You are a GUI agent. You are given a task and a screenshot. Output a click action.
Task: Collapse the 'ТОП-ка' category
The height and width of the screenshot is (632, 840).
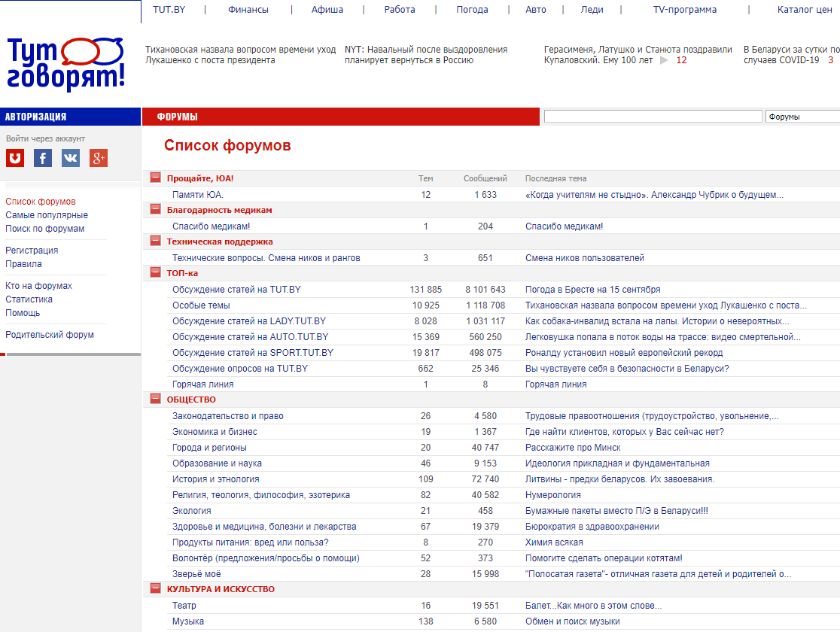(155, 272)
